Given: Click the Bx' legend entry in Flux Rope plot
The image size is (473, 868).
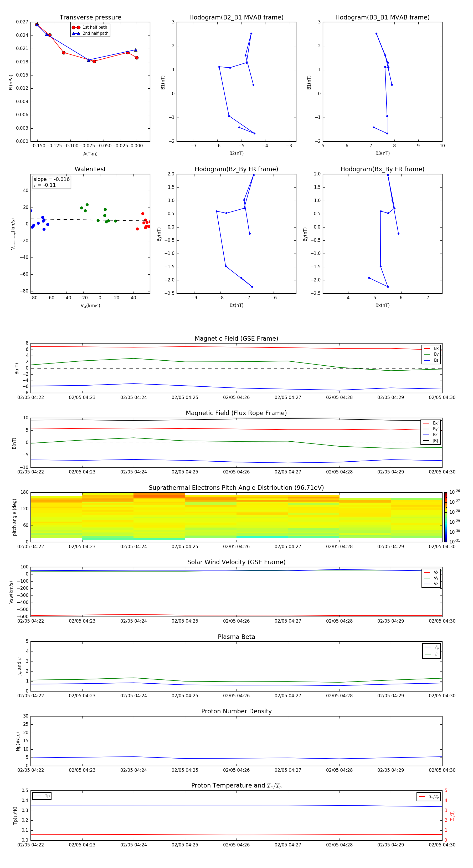Looking at the screenshot, I should tap(431, 423).
